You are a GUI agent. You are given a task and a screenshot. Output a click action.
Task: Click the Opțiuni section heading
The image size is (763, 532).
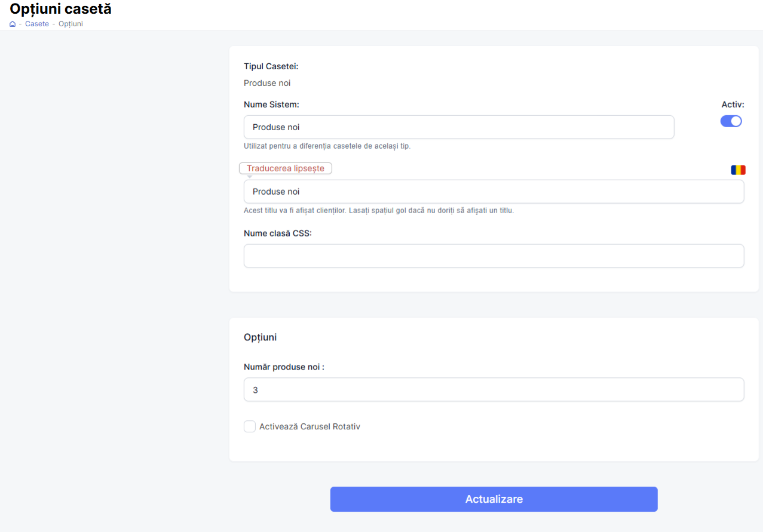(260, 337)
